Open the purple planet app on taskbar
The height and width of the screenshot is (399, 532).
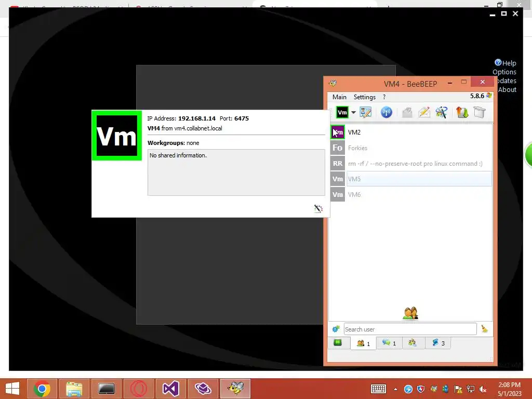(203, 389)
